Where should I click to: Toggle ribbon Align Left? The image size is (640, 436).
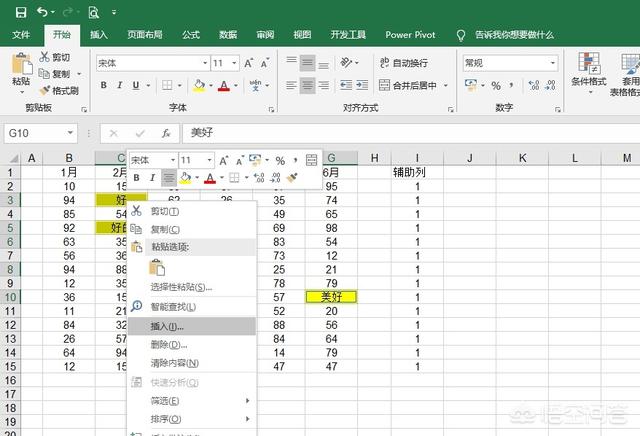291,85
